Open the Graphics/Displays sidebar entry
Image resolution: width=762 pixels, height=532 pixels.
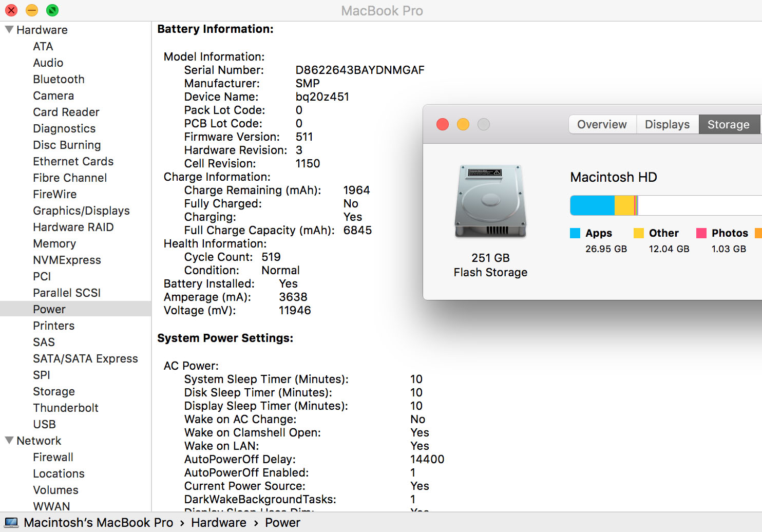click(x=81, y=211)
